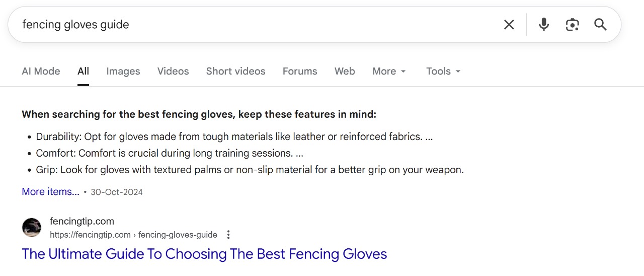Click the All results tab
Image resolution: width=644 pixels, height=276 pixels.
[83, 72]
